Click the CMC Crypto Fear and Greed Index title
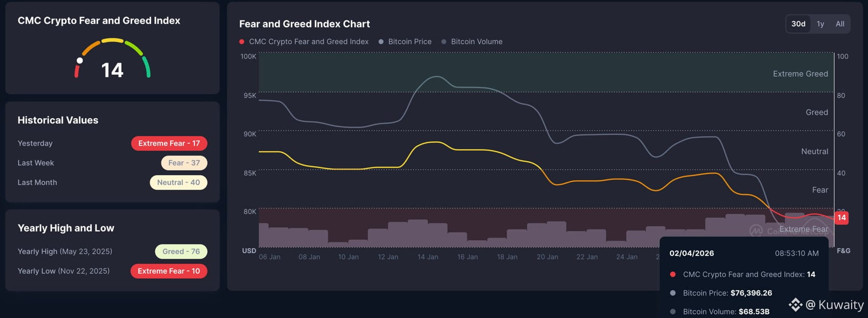The image size is (868, 318). tap(99, 20)
